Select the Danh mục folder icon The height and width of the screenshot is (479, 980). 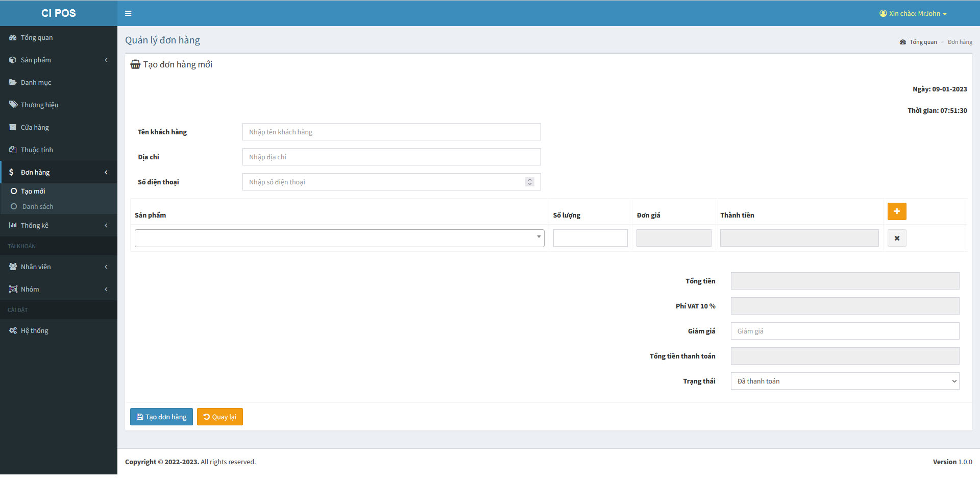pos(12,82)
